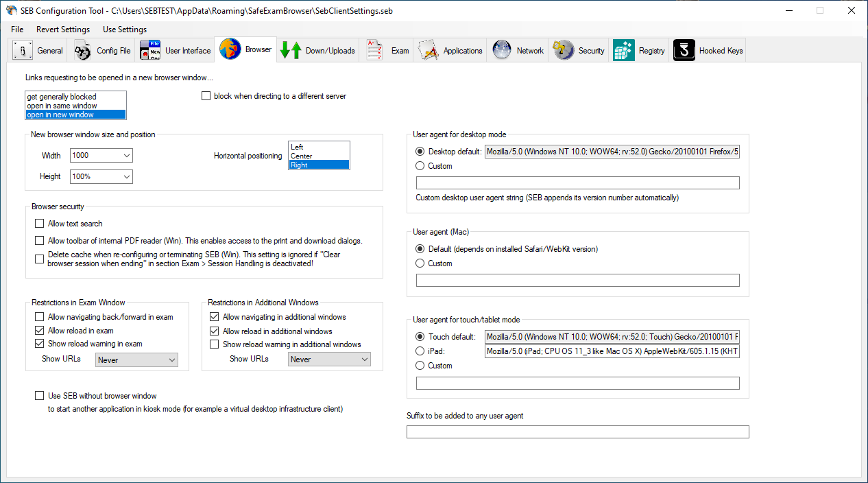Uncheck Show reload warning in exam
The image size is (868, 483).
pos(39,344)
